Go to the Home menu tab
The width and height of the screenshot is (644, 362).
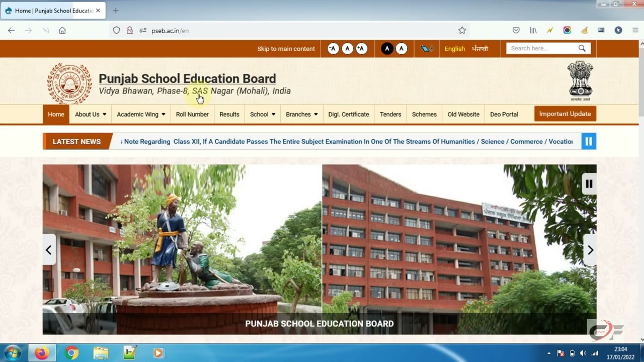[x=56, y=114]
